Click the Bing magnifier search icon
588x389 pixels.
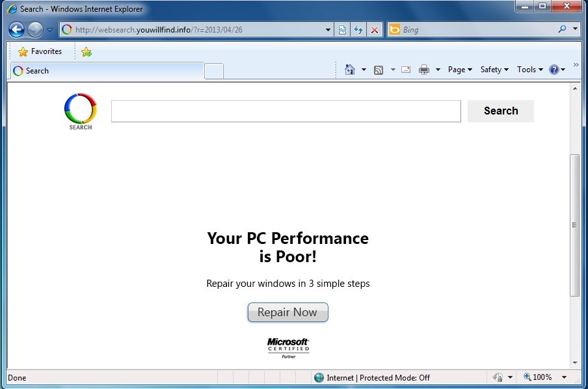tap(562, 29)
